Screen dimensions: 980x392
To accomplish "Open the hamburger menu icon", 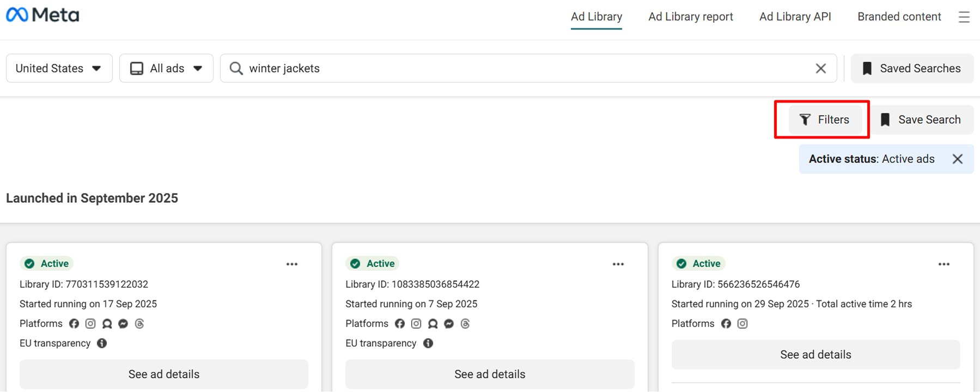I will [964, 17].
